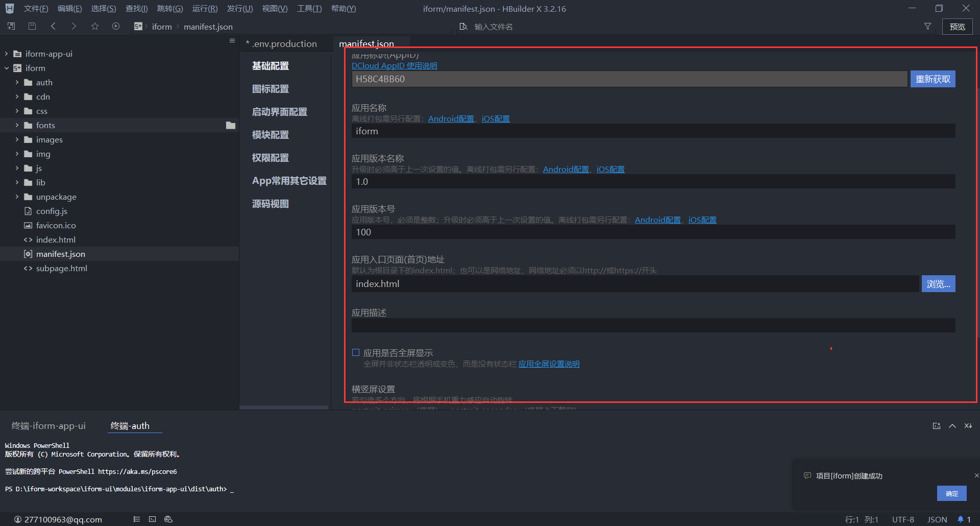Click the run play icon in toolbar
Viewport: 980px width, 526px height.
(116, 26)
